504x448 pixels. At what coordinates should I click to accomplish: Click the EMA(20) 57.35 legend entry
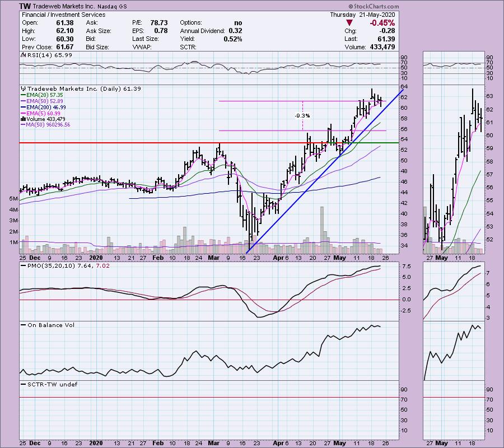point(42,95)
